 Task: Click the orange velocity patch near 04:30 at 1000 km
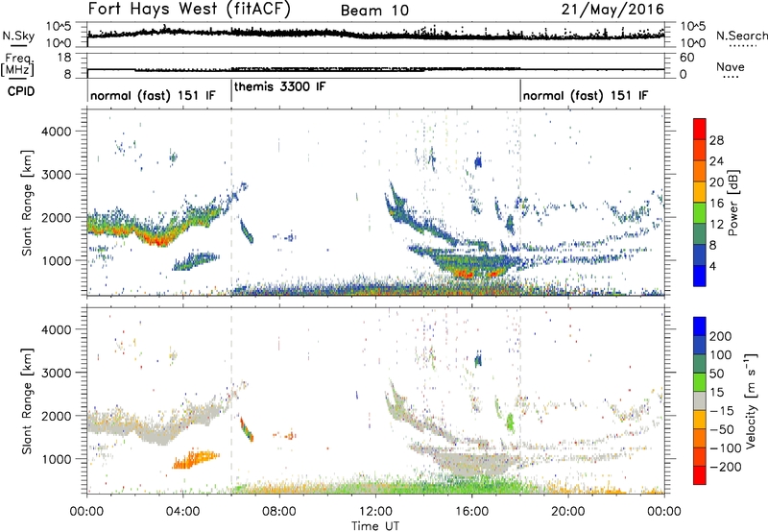point(195,459)
